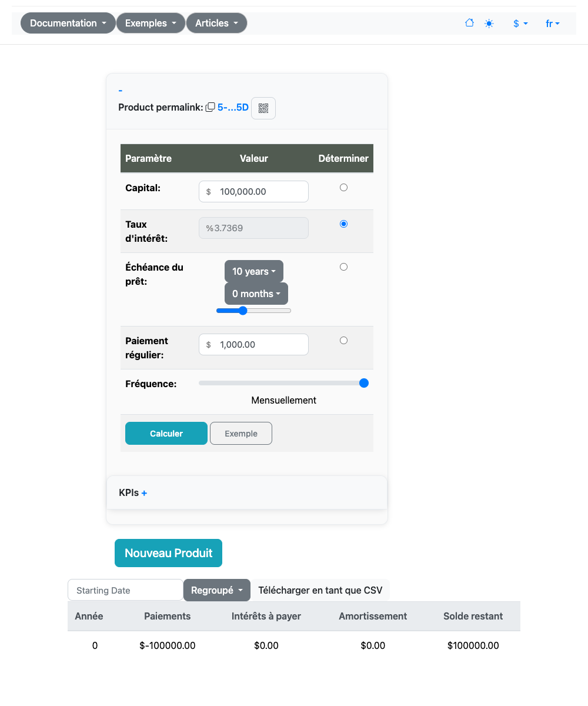The width and height of the screenshot is (588, 706).
Task: Collapse the product card with dash icon
Action: pyautogui.click(x=121, y=90)
